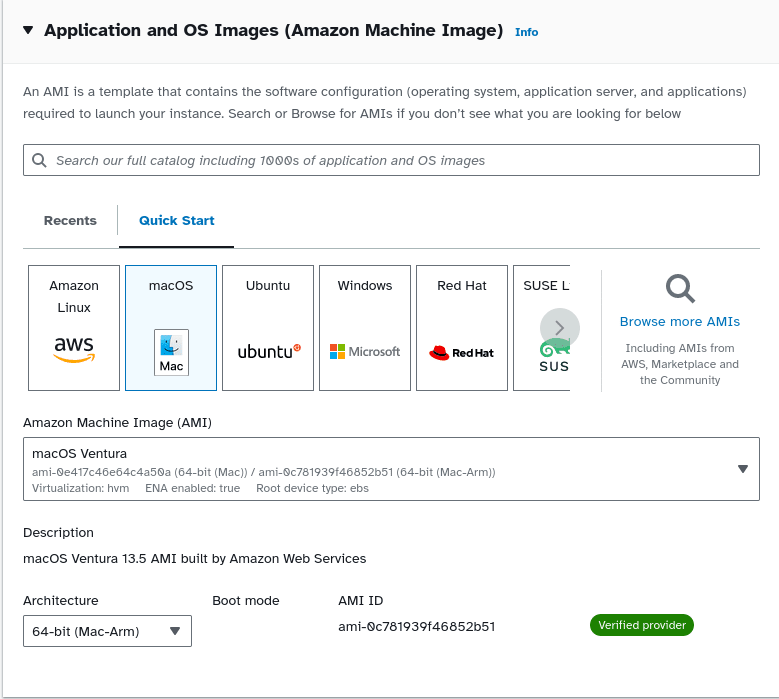
Task: Open the Browse more AMIs link
Action: [680, 322]
